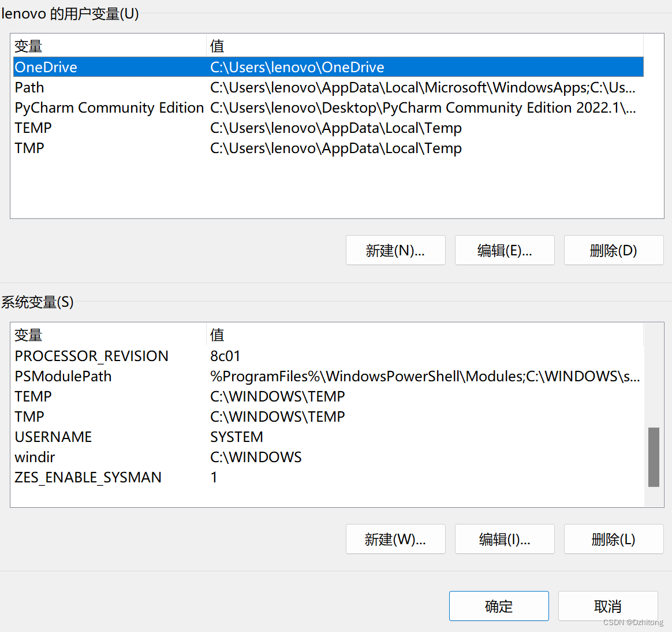Click value 1 of ZES_ENABLE_SYSMAN
This screenshot has width=672, height=632.
pos(214,477)
